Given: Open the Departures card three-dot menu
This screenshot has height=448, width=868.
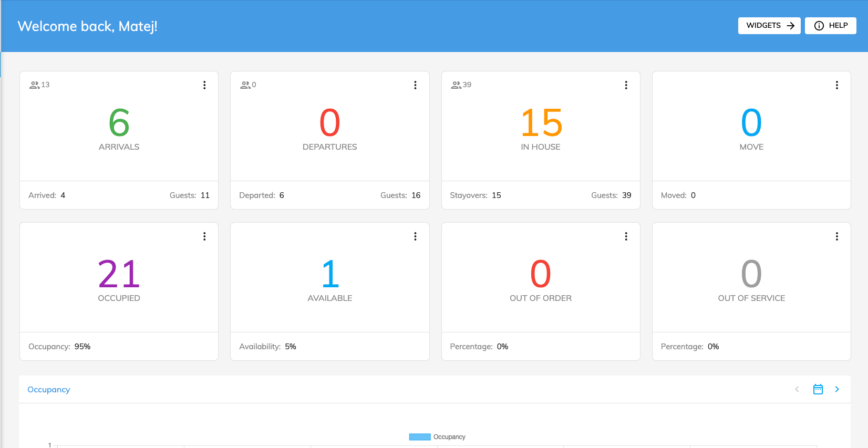Looking at the screenshot, I should [415, 85].
